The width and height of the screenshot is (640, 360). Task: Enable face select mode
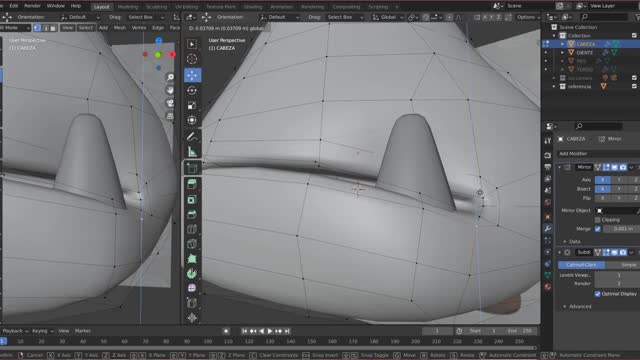[x=53, y=28]
